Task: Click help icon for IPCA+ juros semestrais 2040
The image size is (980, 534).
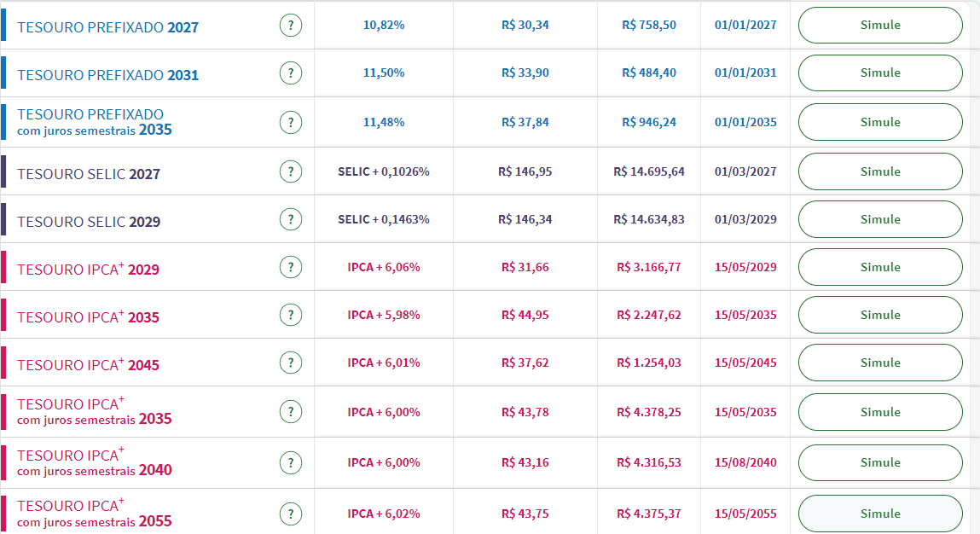Action: pyautogui.click(x=291, y=463)
